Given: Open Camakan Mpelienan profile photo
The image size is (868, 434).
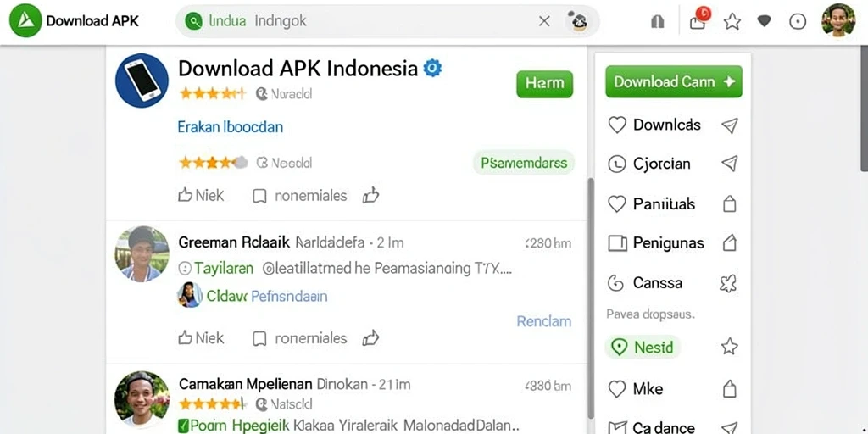Looking at the screenshot, I should click(142, 398).
